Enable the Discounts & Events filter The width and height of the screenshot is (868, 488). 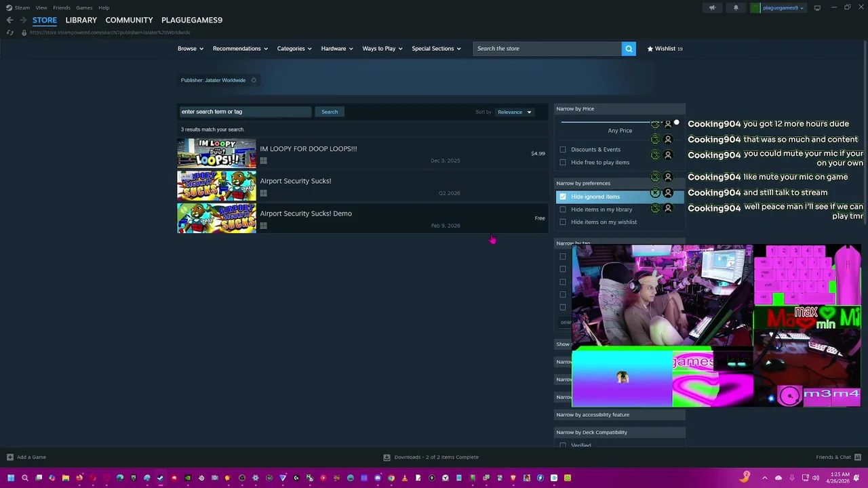[563, 150]
